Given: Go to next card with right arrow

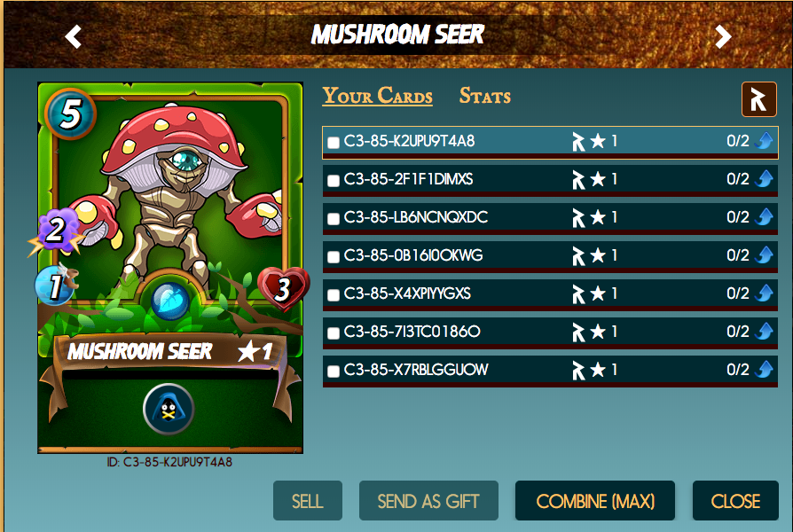Looking at the screenshot, I should coord(723,36).
